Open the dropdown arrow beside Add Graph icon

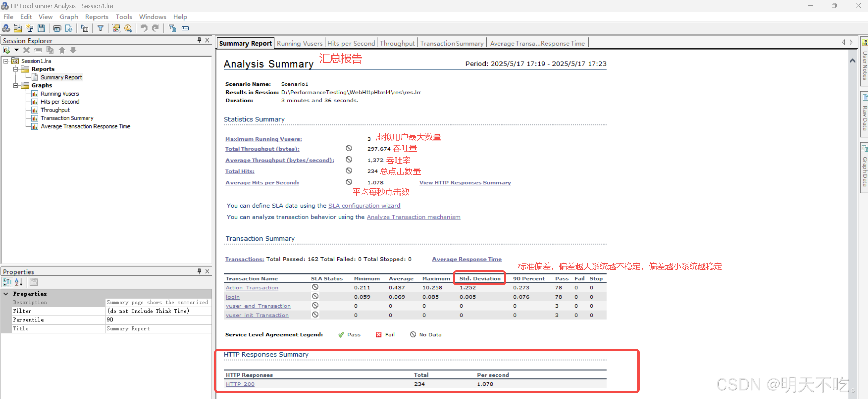click(16, 50)
